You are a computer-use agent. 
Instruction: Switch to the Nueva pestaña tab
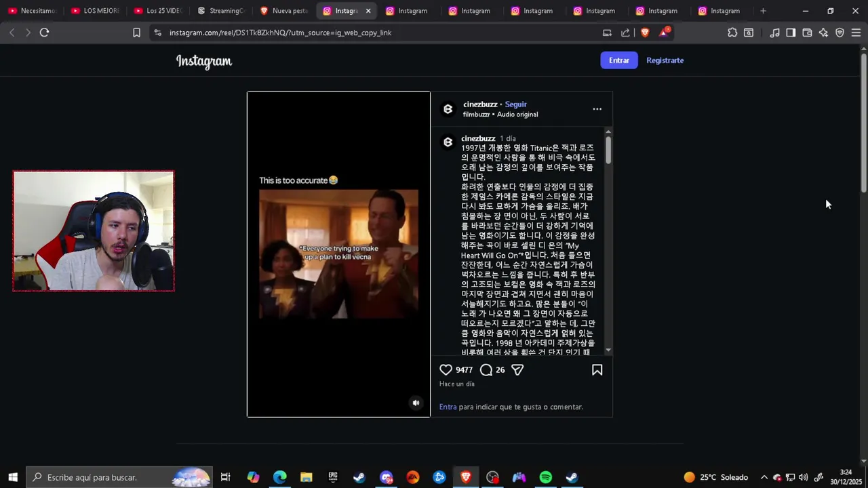[284, 11]
